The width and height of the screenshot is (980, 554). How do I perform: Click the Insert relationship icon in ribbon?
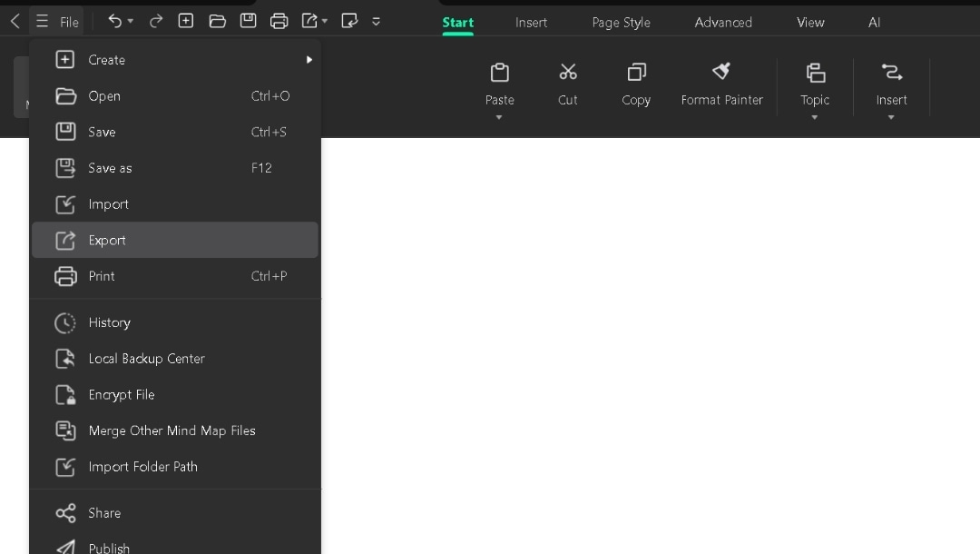pyautogui.click(x=891, y=73)
